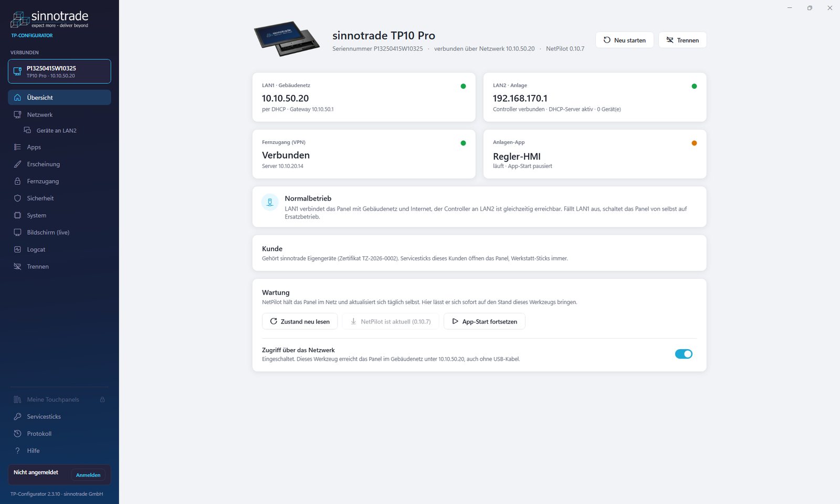The height and width of the screenshot is (504, 840).
Task: Click the Sicherheit shield icon
Action: pos(17,198)
